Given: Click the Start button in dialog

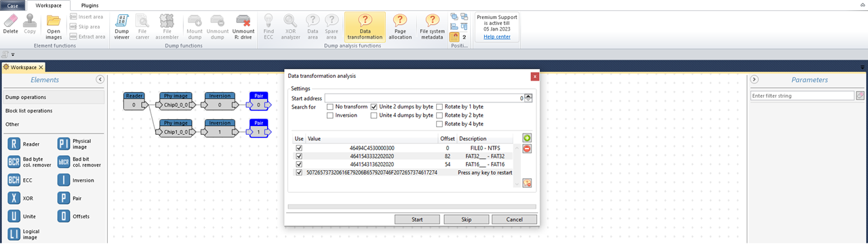Looking at the screenshot, I should 417,220.
